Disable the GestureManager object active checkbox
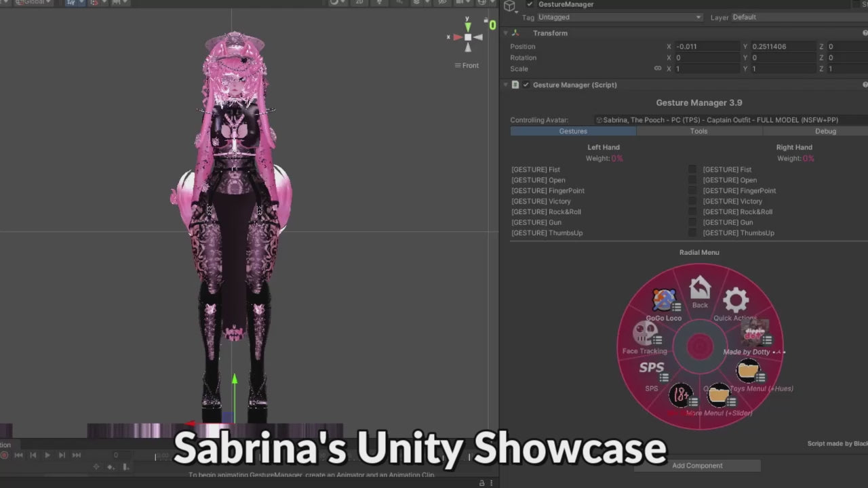 (530, 4)
